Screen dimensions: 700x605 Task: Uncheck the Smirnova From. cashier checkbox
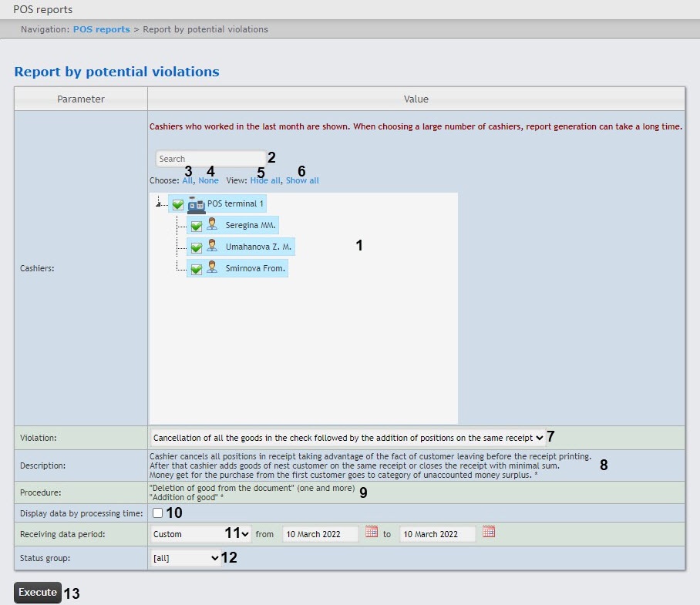[x=196, y=269]
